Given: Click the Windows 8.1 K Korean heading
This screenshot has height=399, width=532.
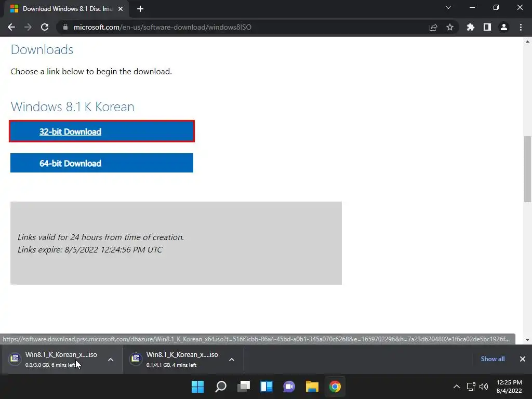Looking at the screenshot, I should click(73, 107).
